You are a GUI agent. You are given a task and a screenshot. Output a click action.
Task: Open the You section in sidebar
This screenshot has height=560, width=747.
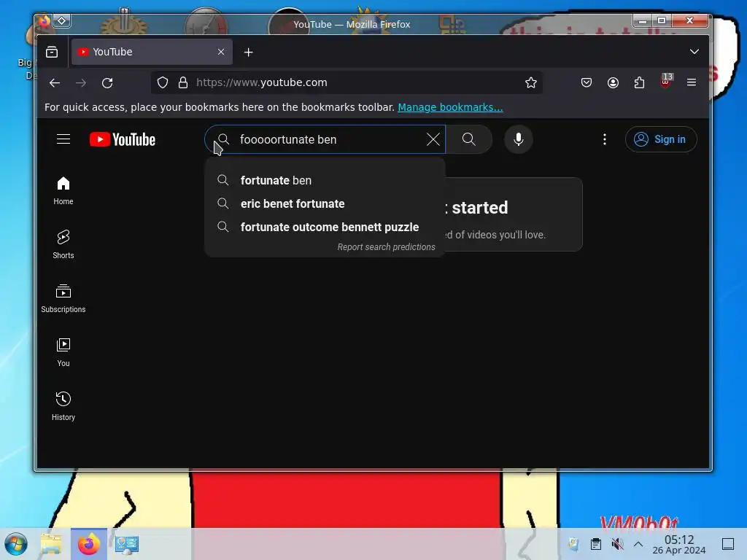click(63, 352)
